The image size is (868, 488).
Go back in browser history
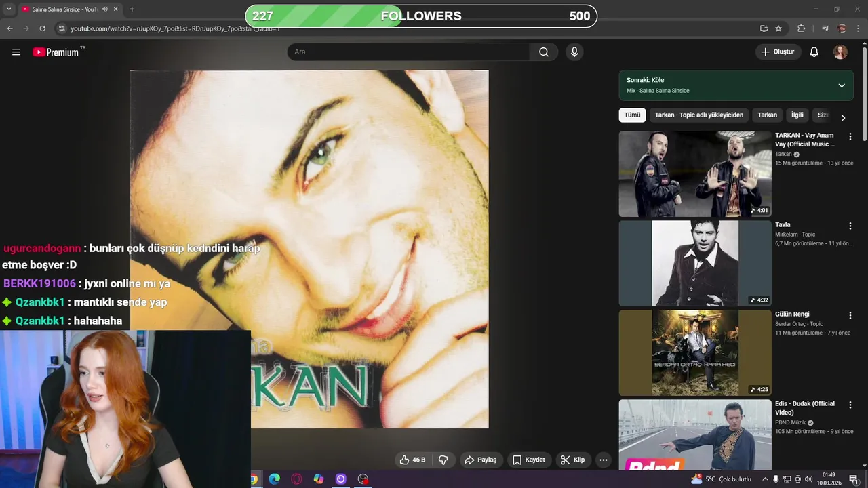(x=9, y=28)
